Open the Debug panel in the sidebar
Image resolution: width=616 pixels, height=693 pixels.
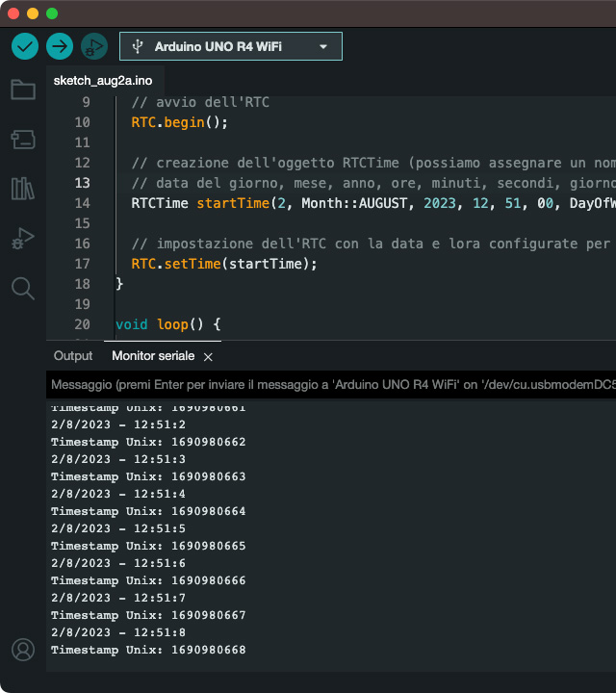point(23,239)
